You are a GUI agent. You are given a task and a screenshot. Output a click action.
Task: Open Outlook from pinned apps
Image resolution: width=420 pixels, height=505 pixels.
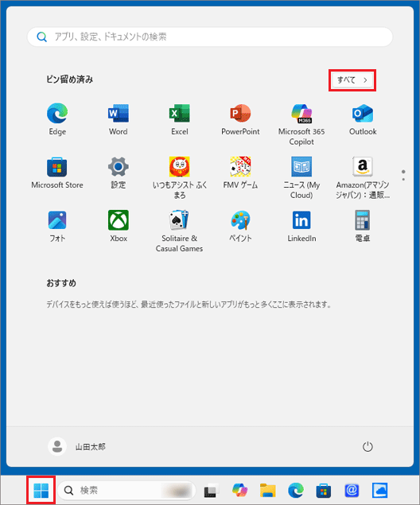(x=363, y=119)
